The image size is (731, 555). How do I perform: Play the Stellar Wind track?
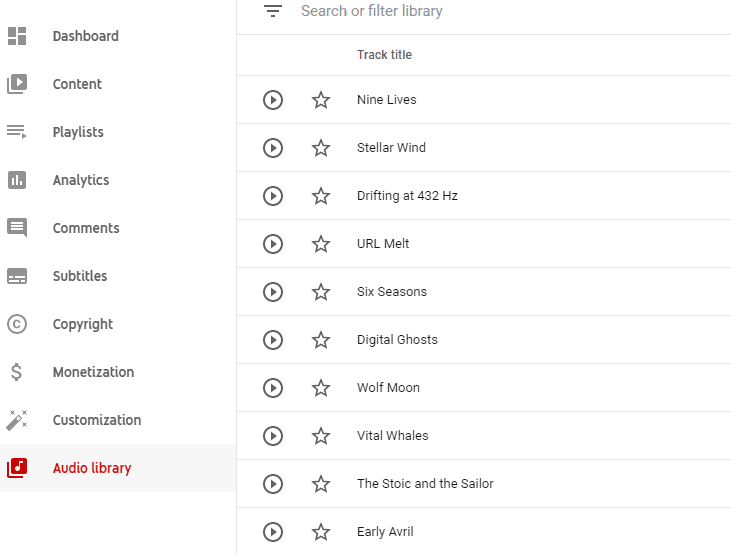tap(273, 148)
